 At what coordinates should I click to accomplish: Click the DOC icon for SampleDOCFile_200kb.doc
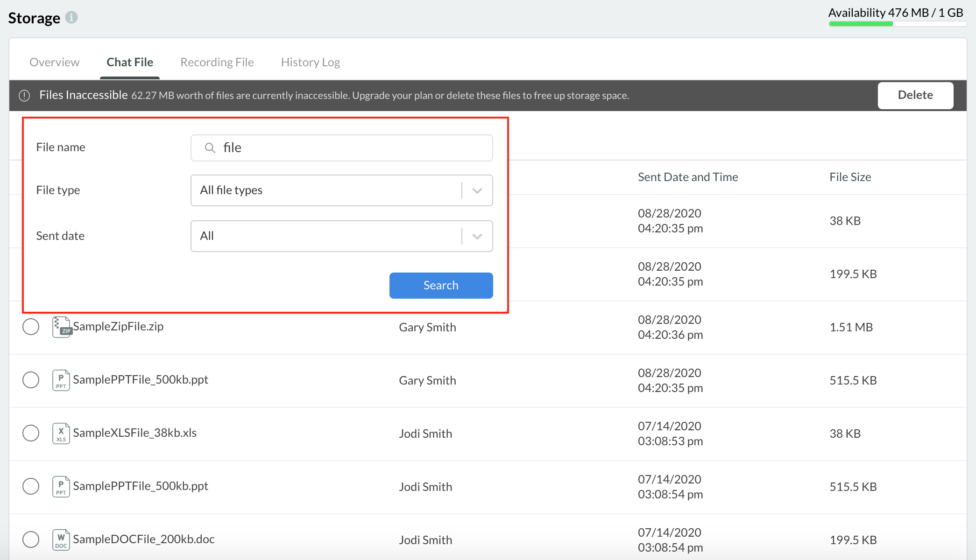pyautogui.click(x=61, y=539)
